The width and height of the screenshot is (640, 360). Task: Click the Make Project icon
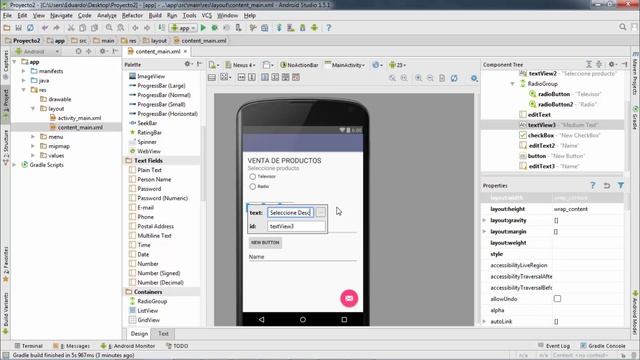[x=162, y=28]
